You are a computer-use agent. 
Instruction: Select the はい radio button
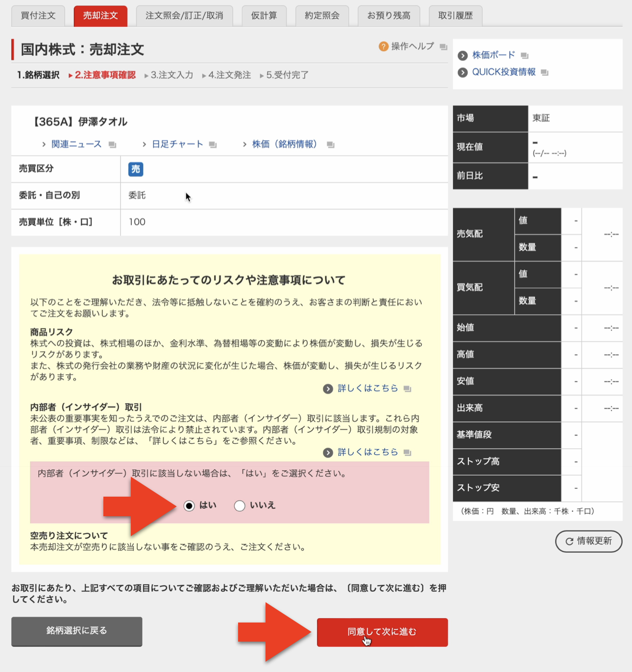189,506
